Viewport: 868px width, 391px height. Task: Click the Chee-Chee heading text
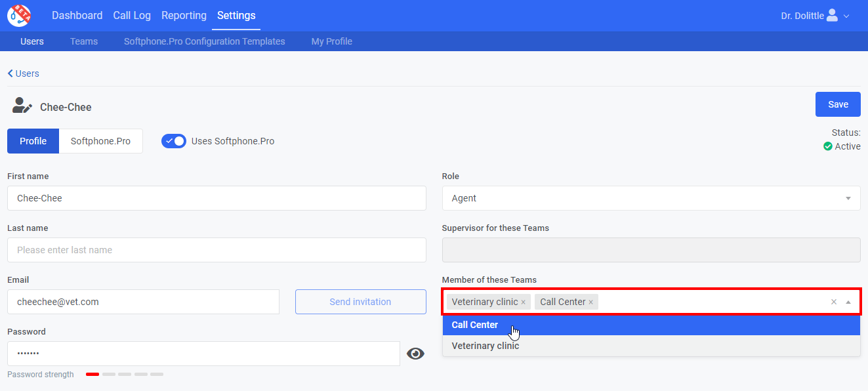66,107
